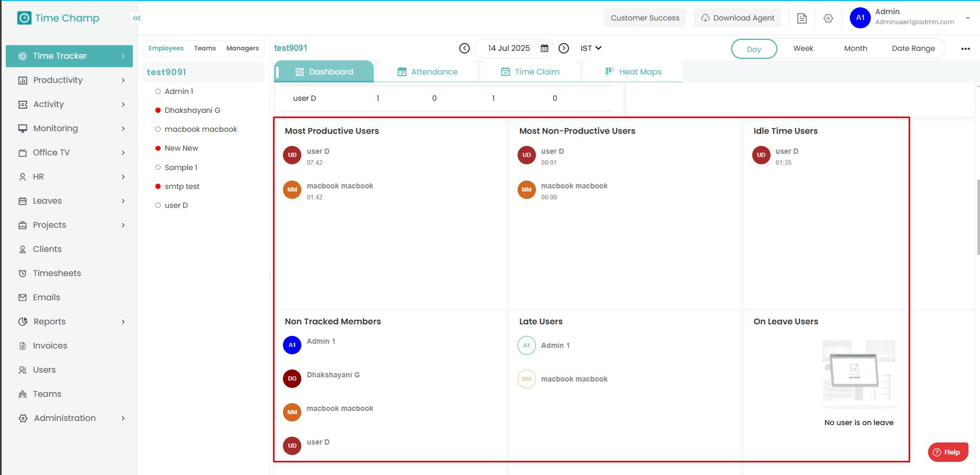Image resolution: width=980 pixels, height=475 pixels.
Task: Select employee New New in list
Action: pyautogui.click(x=181, y=149)
